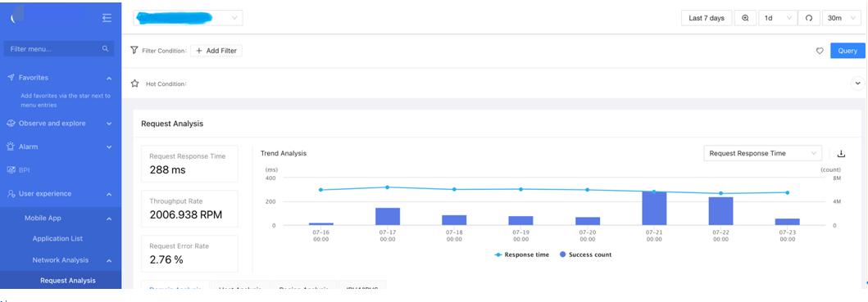868x302 pixels.
Task: Expand the Hot Condition chevron on the right
Action: click(x=857, y=83)
